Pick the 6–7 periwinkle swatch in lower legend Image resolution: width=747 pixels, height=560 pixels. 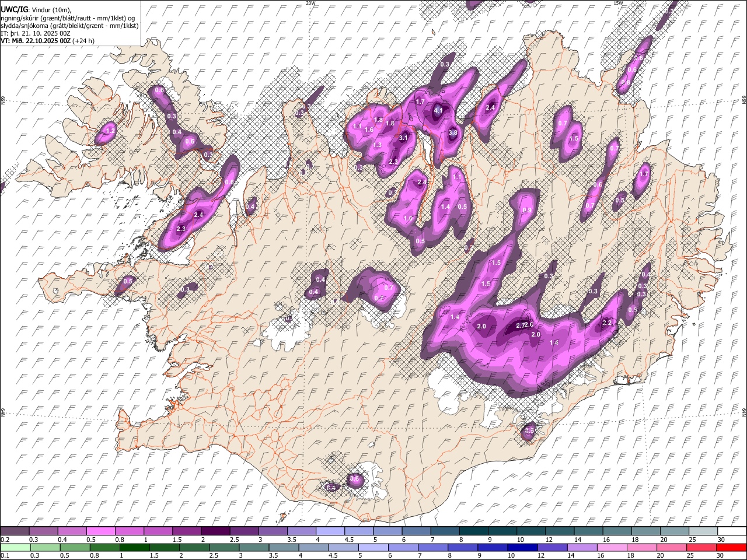tap(403, 547)
